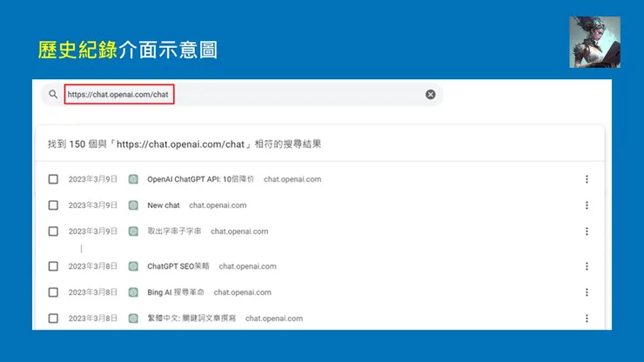Click ChatGPT favicon beside ChatGPT SEO策略
This screenshot has width=644, height=362.
133,266
